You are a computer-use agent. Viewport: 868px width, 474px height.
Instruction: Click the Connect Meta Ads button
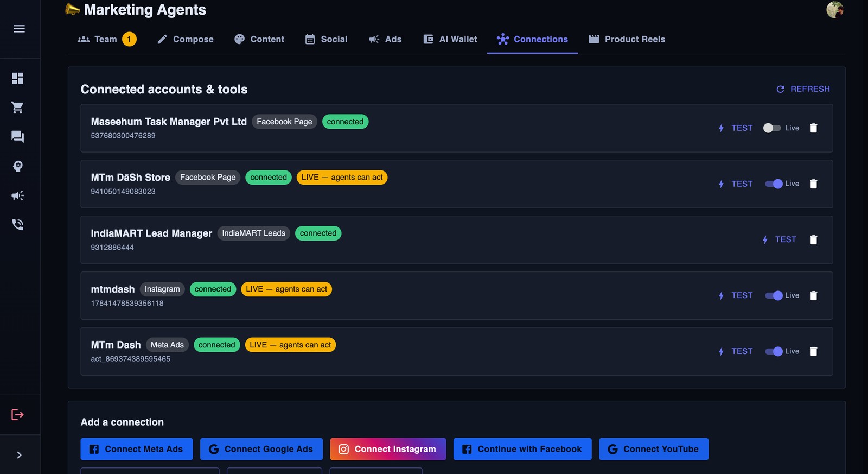tap(137, 450)
